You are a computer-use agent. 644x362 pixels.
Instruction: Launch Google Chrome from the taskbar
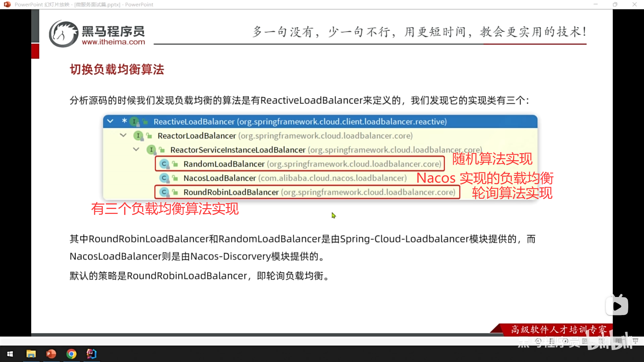[71, 354]
